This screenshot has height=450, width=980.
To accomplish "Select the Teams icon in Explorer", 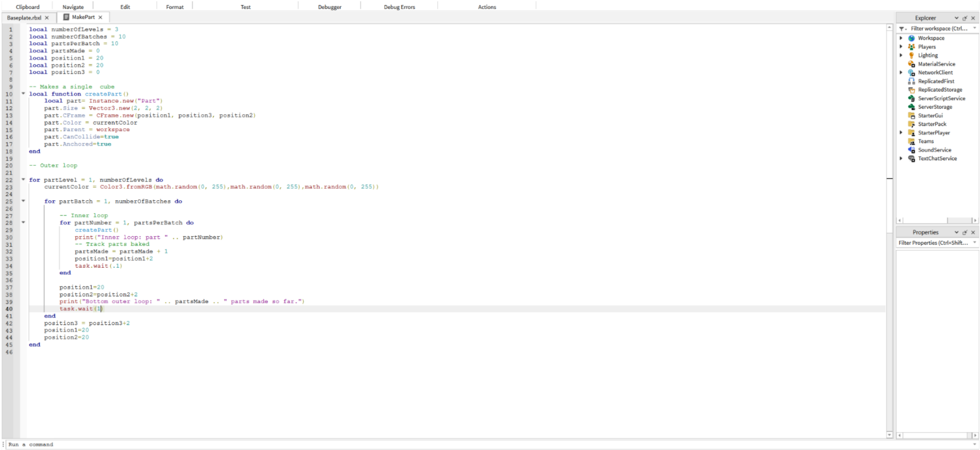I will click(912, 141).
